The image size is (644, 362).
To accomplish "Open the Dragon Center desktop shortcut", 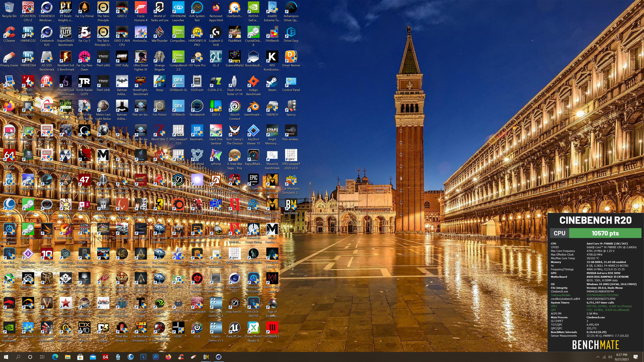I will [9, 307].
